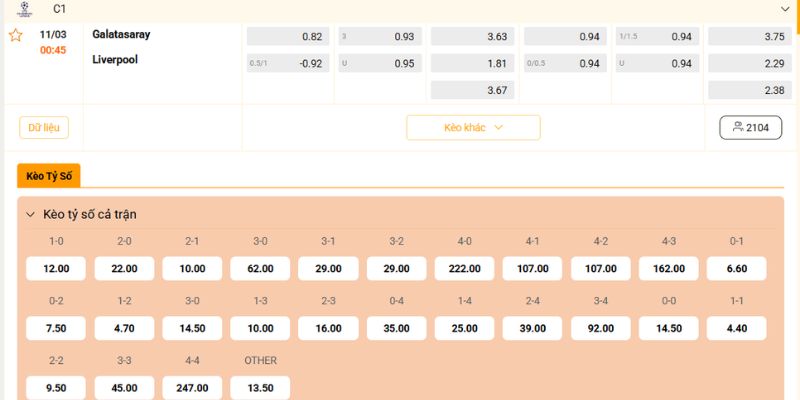Screen dimensions: 800x400
Task: Bet on 2-2 score at 9.50
Action: 56,388
